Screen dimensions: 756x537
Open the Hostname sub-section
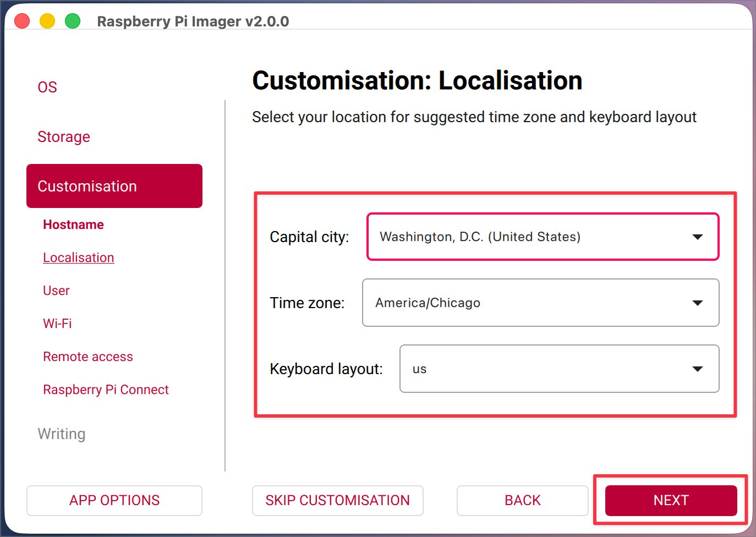(73, 224)
